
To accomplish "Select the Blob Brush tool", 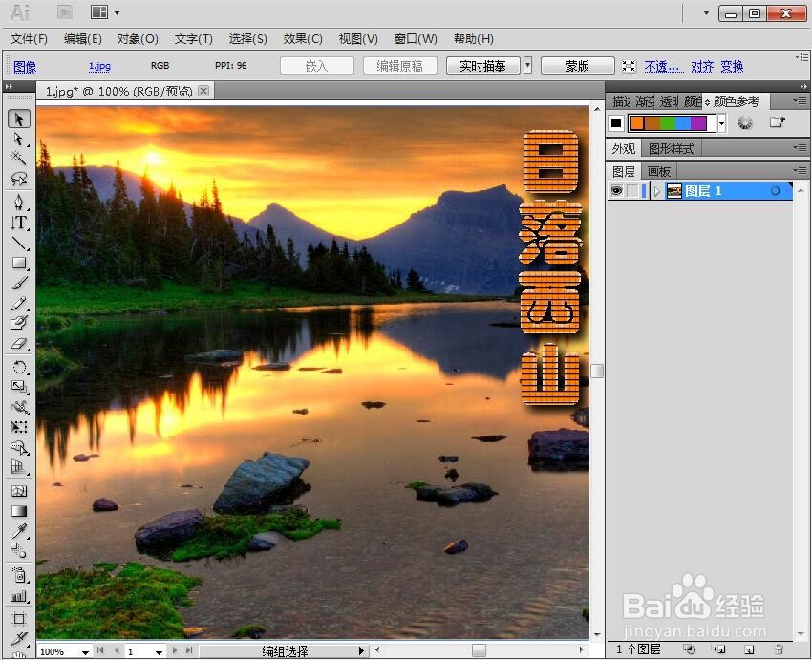I will 19,323.
